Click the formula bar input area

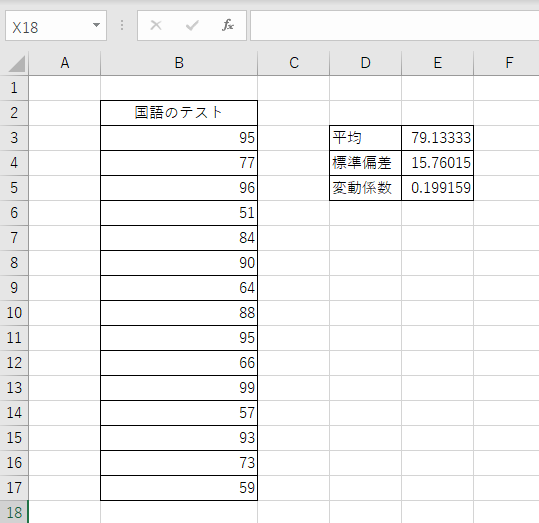pyautogui.click(x=394, y=26)
